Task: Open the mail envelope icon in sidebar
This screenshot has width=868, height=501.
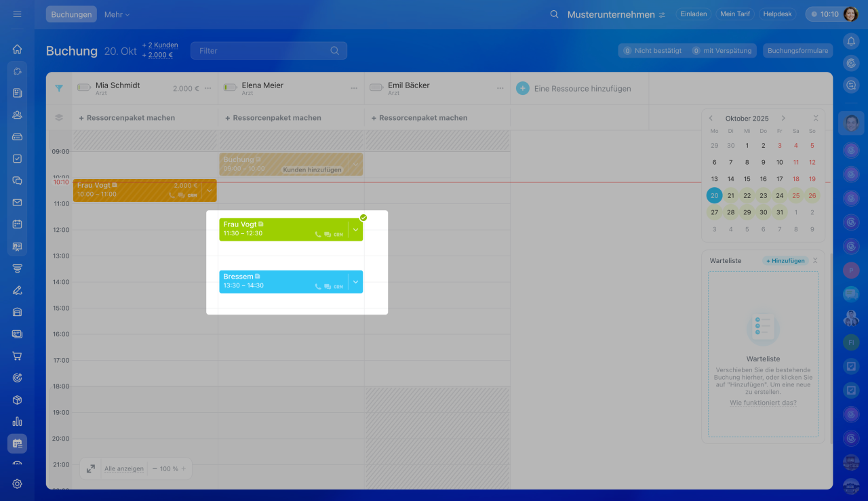Action: click(x=17, y=202)
